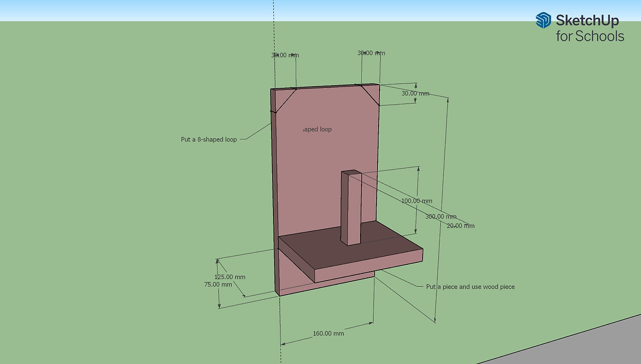Click the 300.00 mm dimension text
This screenshot has height=364, width=641.
(x=440, y=216)
